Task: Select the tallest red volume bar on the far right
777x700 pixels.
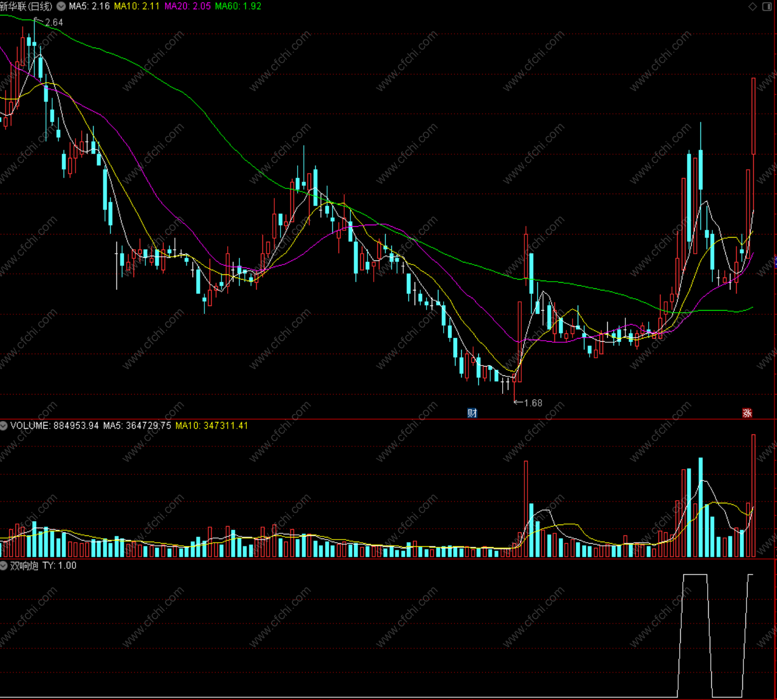Action: [x=754, y=495]
